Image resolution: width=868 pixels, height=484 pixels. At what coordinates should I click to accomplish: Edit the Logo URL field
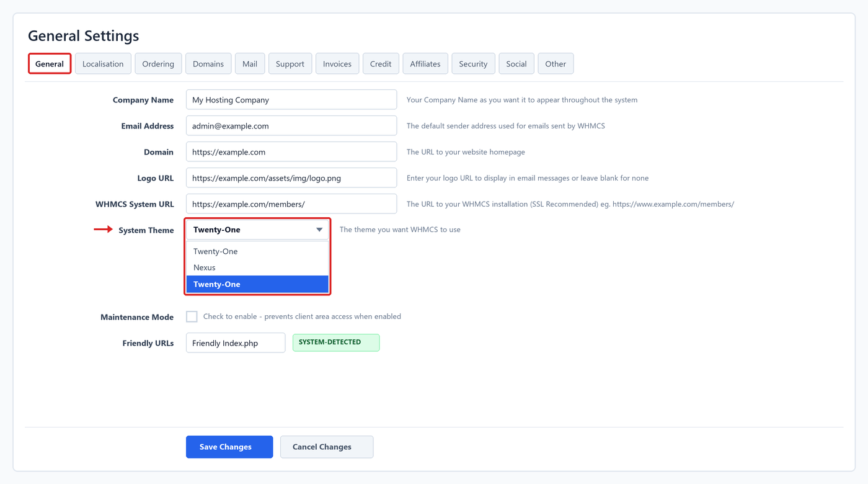point(291,178)
